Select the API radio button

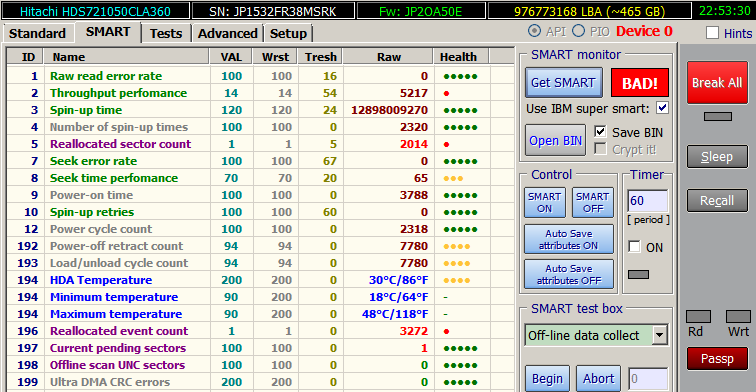click(534, 31)
